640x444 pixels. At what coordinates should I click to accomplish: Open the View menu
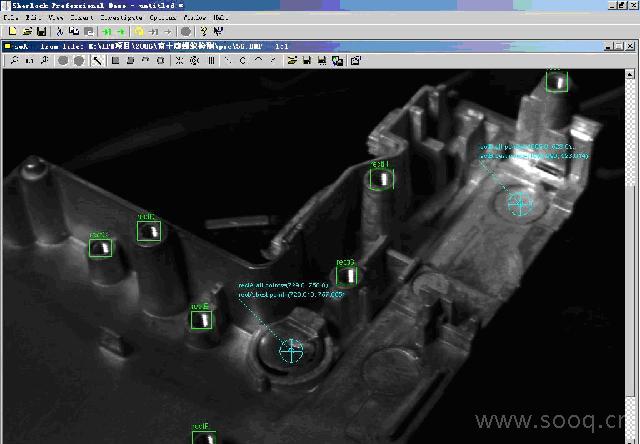pyautogui.click(x=56, y=18)
